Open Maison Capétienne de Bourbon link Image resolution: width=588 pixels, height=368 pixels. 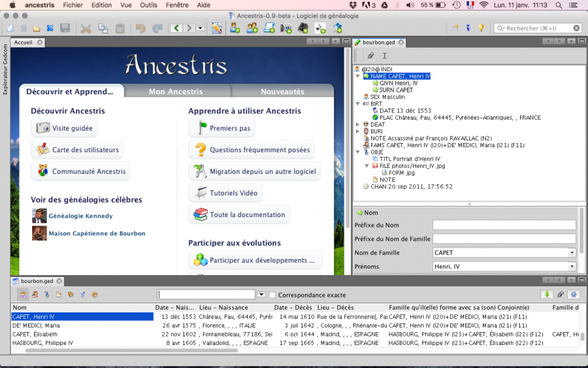[97, 233]
